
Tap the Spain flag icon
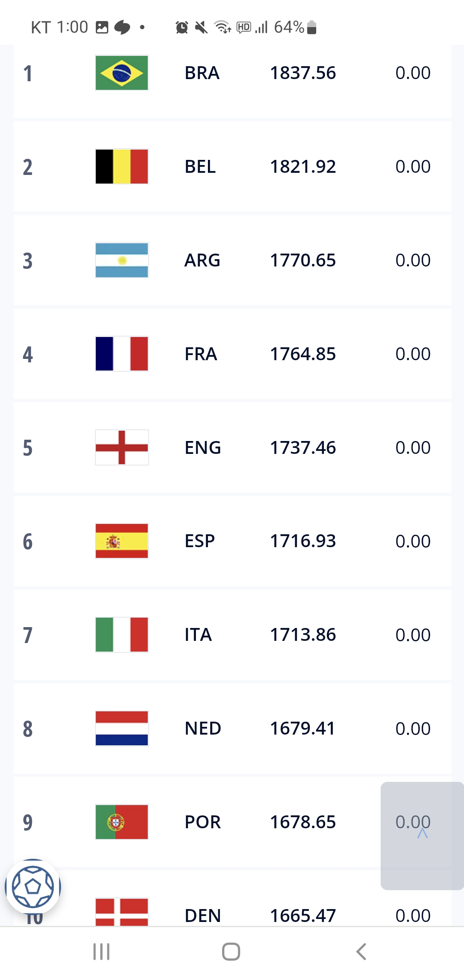(122, 541)
